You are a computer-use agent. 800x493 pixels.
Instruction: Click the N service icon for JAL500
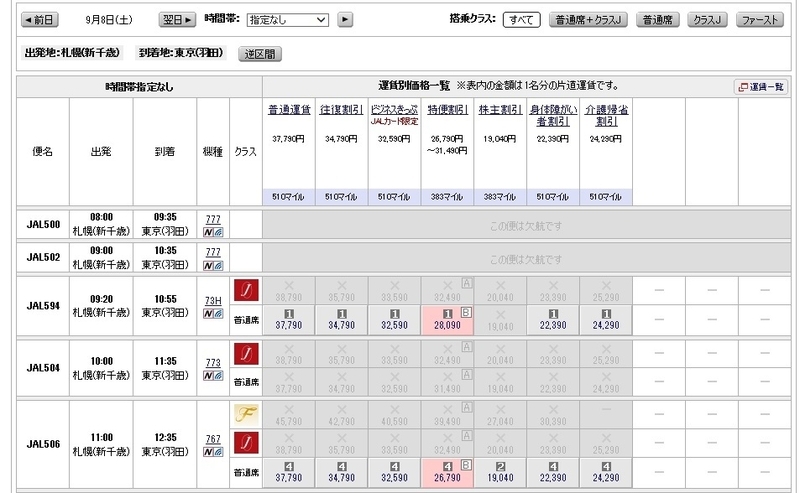tap(208, 232)
